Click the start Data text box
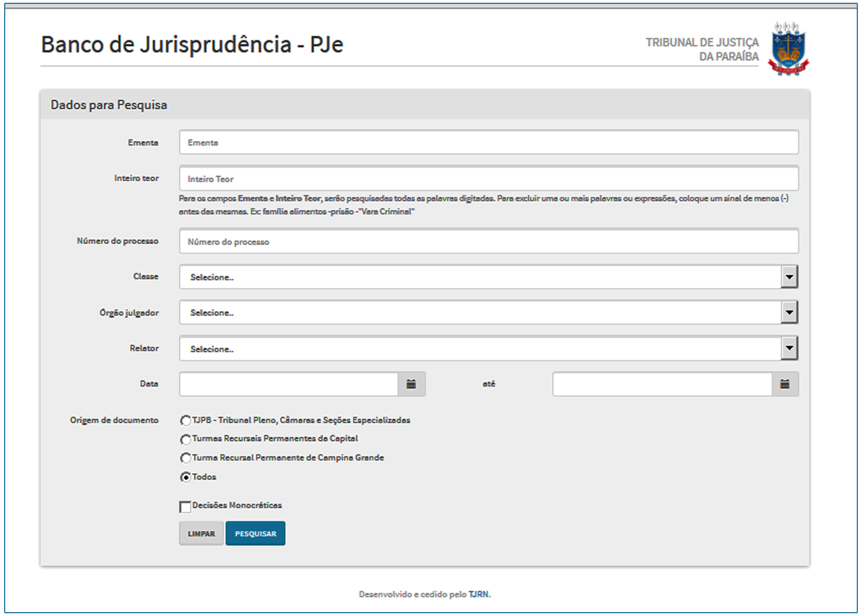This screenshot has height=616, width=862. 288,384
